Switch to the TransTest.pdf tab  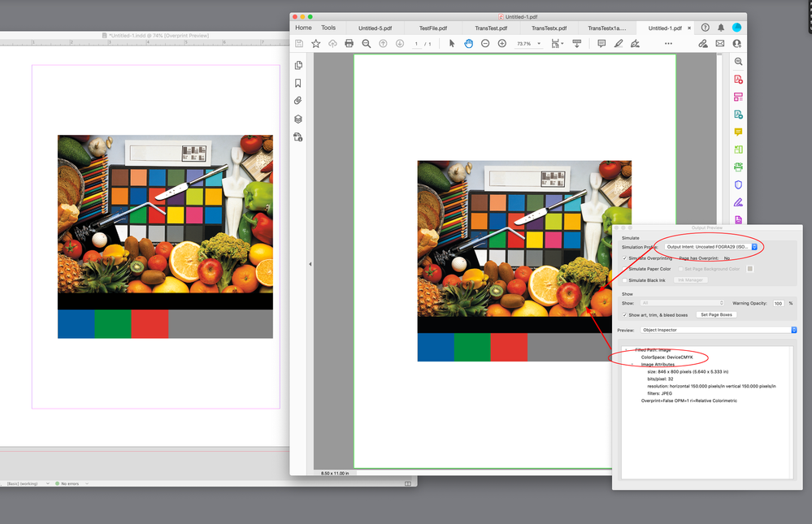[491, 28]
